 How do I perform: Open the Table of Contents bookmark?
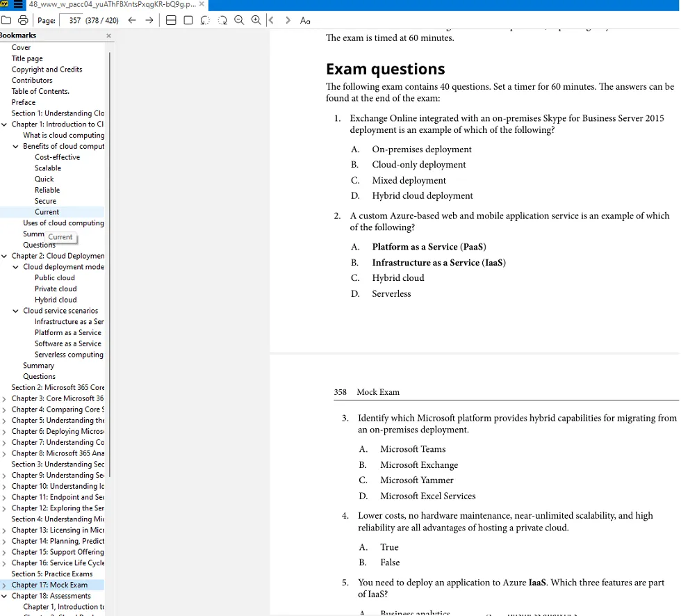40,91
